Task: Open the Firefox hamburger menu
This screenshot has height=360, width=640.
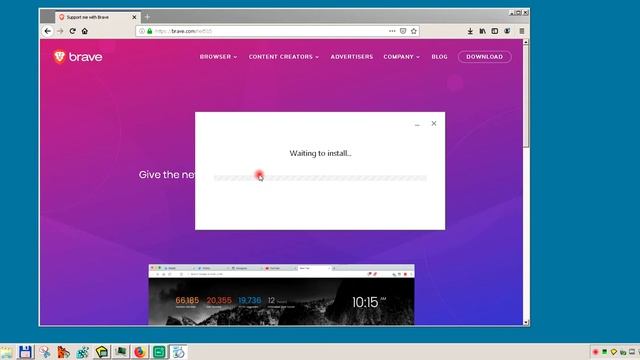Action: (522, 31)
